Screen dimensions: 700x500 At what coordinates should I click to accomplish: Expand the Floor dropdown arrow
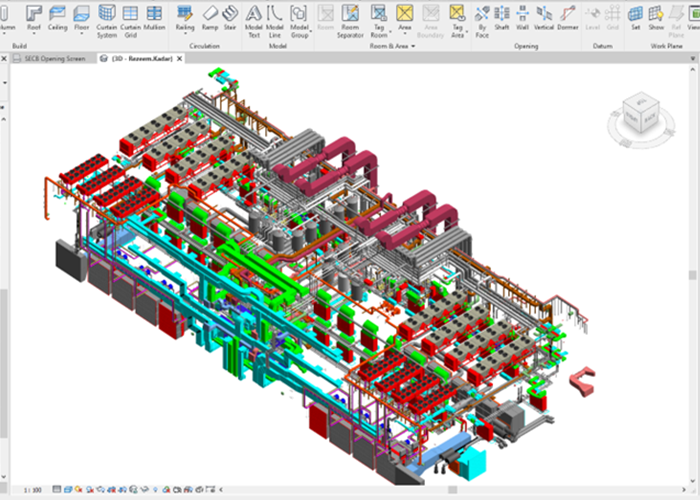pos(82,34)
